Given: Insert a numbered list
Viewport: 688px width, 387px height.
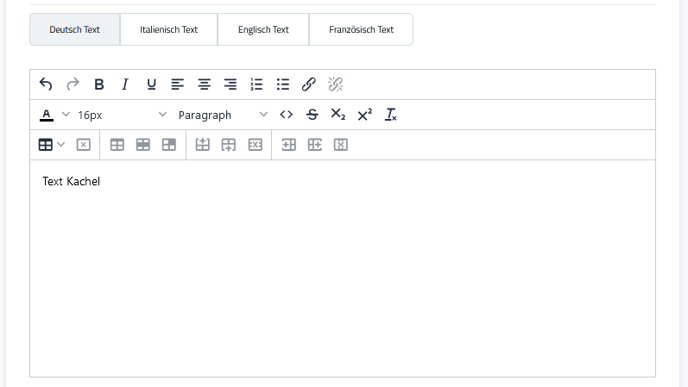Looking at the screenshot, I should [x=257, y=84].
